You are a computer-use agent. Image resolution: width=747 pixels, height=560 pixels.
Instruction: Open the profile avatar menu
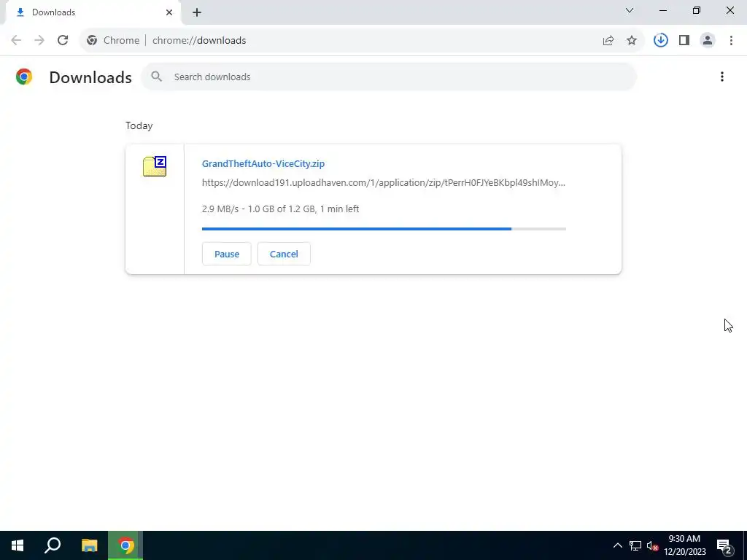coord(708,41)
